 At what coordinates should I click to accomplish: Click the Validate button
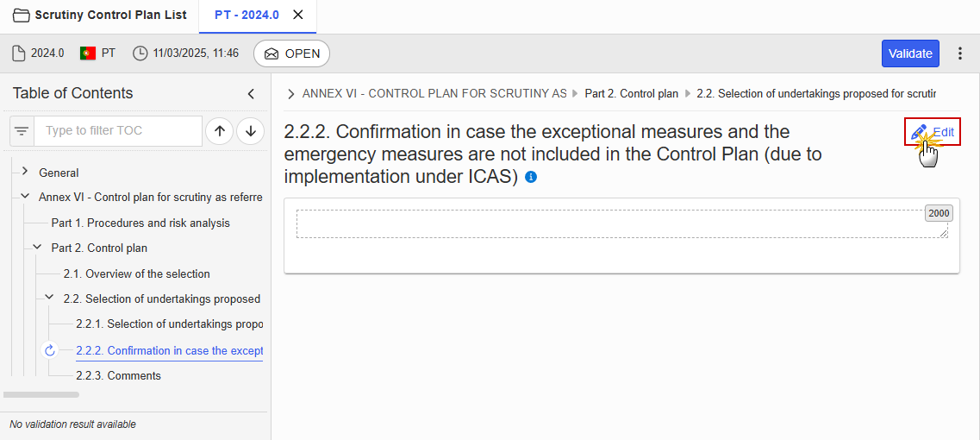(x=911, y=53)
